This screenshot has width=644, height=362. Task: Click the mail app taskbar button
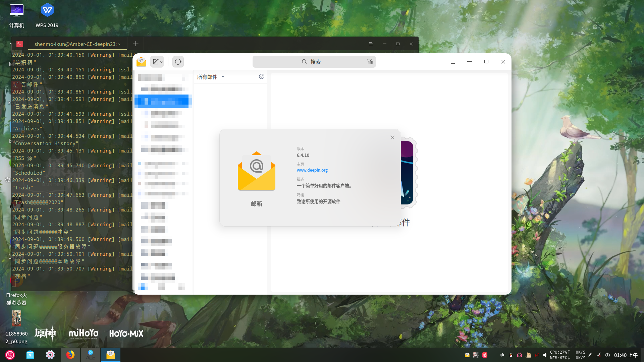111,355
